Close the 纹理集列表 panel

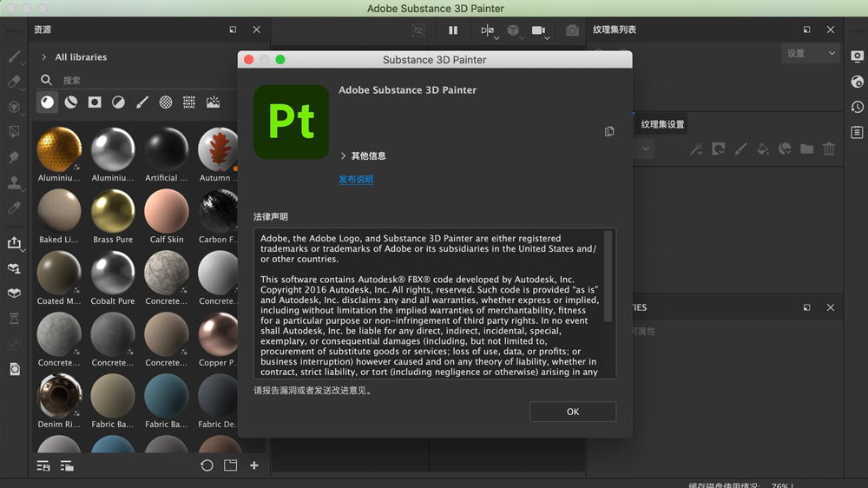[831, 30]
